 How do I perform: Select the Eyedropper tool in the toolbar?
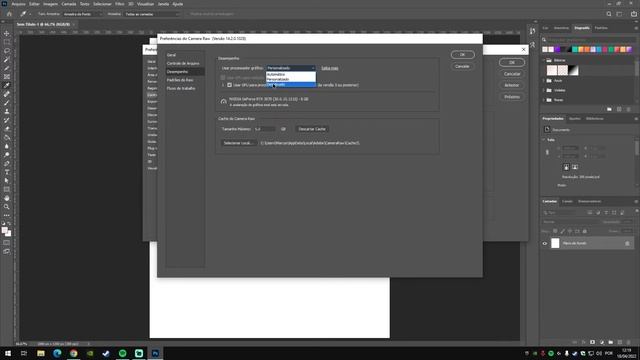point(7,85)
